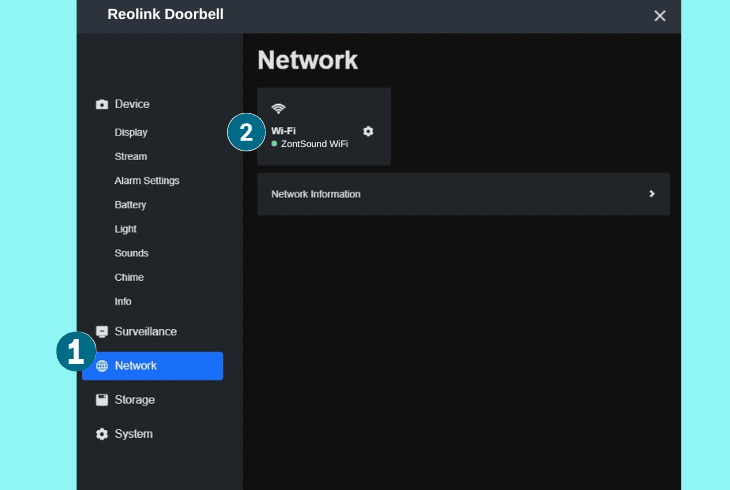The height and width of the screenshot is (490, 730).
Task: Click the Device camera icon
Action: click(x=102, y=104)
